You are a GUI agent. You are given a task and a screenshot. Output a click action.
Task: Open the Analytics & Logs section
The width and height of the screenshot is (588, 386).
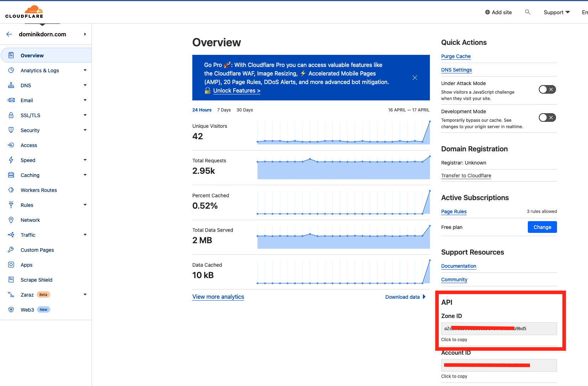point(40,70)
